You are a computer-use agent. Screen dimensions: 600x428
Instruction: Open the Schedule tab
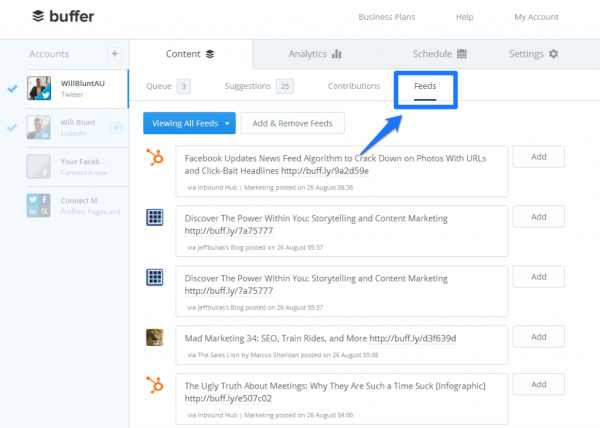[x=439, y=54]
